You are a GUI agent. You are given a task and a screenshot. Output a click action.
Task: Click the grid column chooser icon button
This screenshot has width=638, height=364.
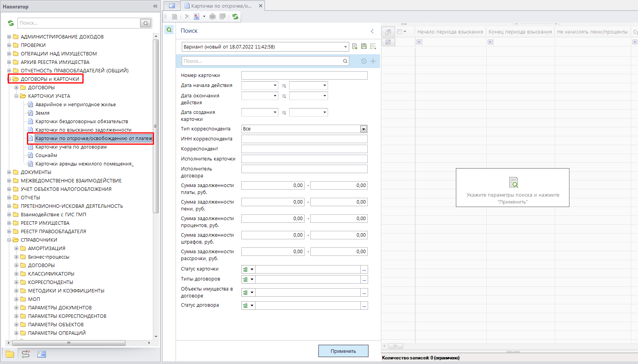(x=388, y=32)
